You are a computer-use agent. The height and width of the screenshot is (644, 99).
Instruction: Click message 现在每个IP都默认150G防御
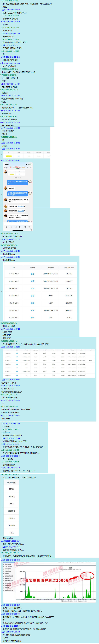[13, 99]
